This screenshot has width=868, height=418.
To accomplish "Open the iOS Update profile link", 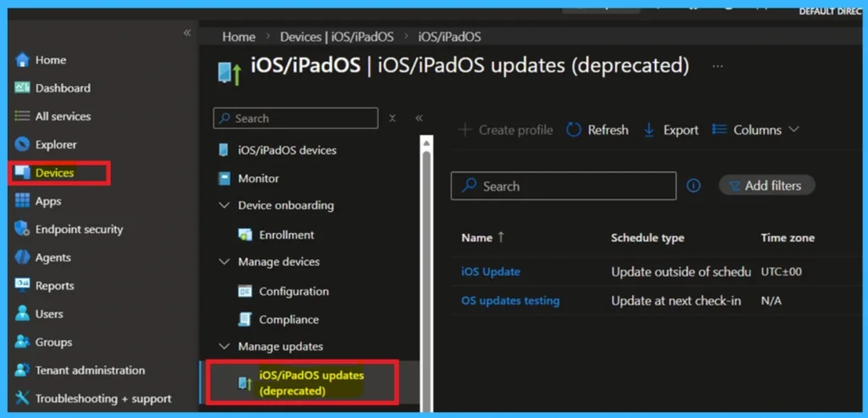I will point(491,272).
